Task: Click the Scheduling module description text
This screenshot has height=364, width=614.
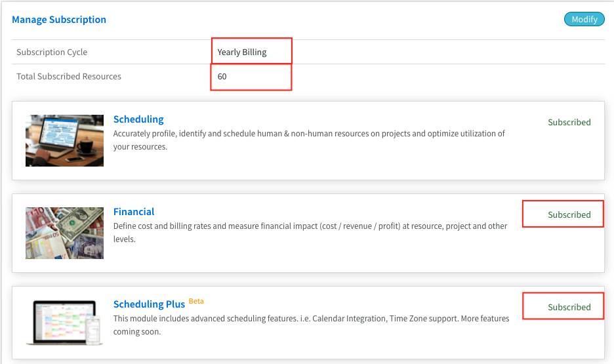Action: coord(309,140)
